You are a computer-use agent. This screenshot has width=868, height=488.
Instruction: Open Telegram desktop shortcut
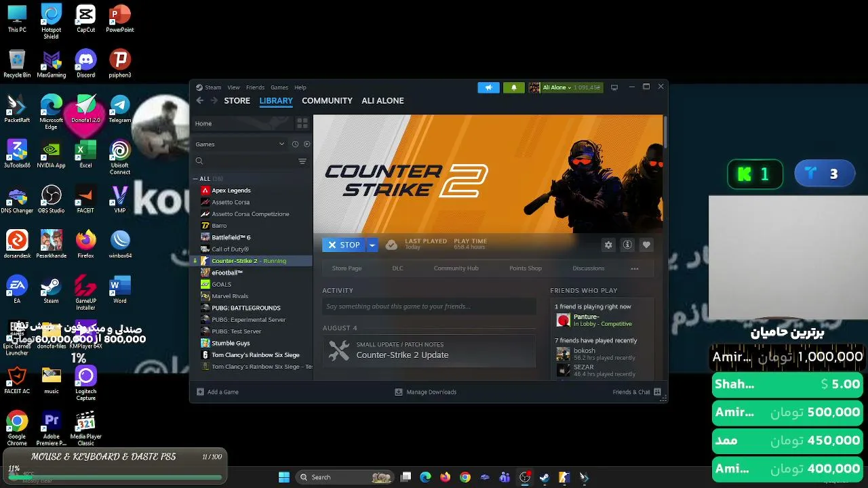[120, 108]
